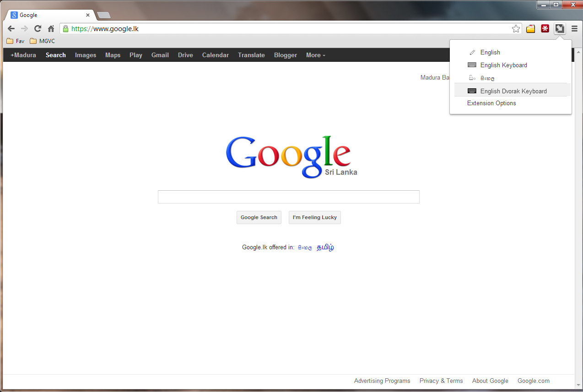Go to Google.com link

coord(534,381)
